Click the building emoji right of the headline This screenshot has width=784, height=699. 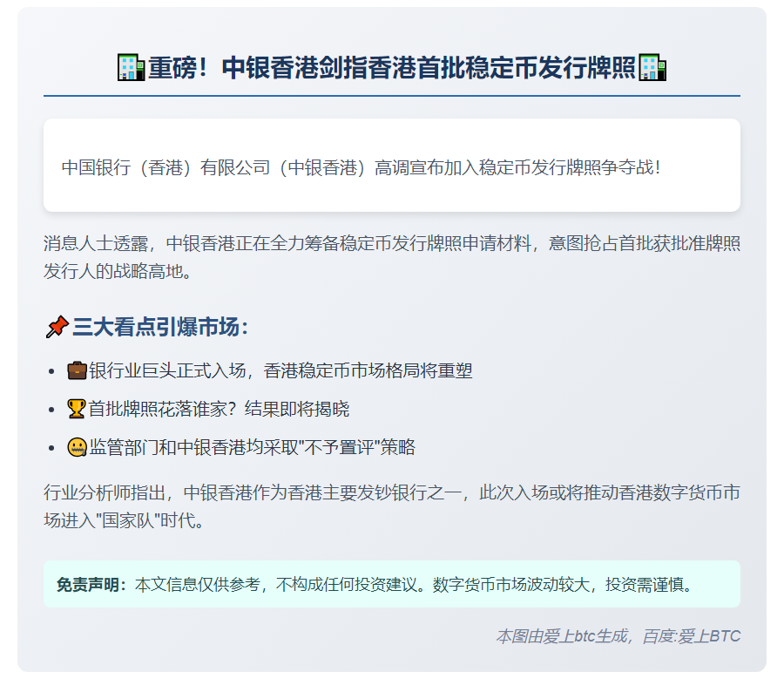click(x=652, y=67)
